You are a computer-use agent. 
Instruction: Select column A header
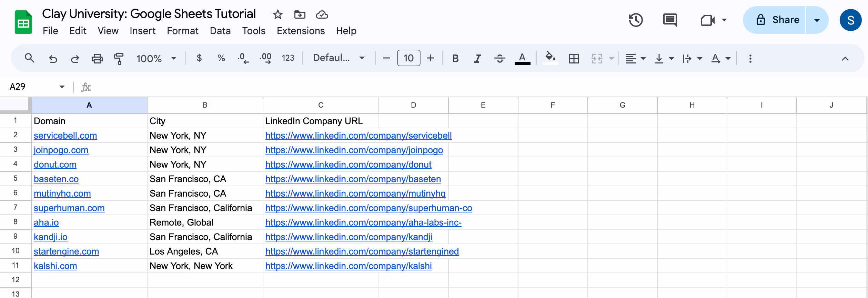click(x=89, y=105)
